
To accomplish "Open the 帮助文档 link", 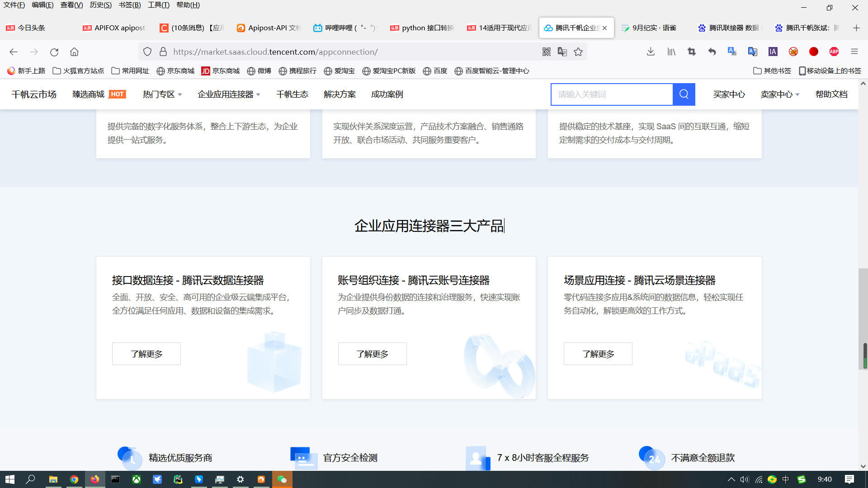I will 831,94.
